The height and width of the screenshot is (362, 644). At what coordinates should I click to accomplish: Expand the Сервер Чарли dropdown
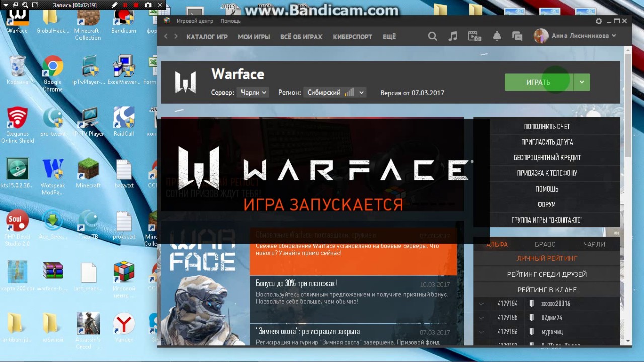[254, 93]
